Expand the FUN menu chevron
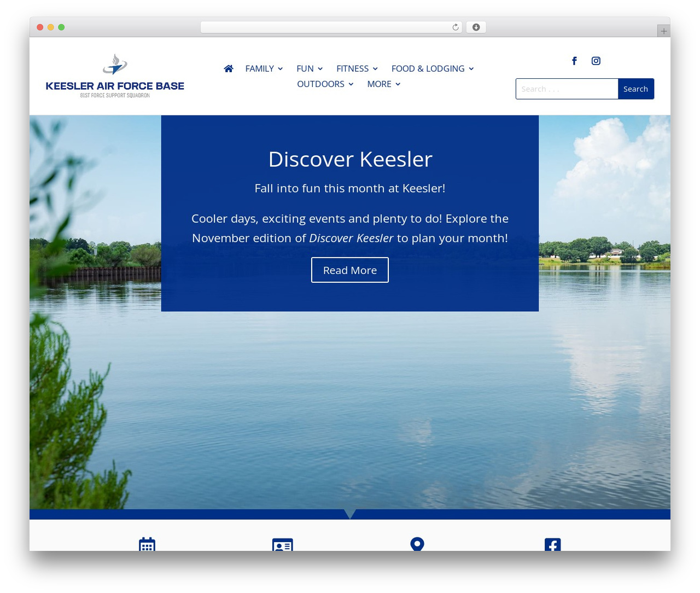Image resolution: width=700 pixels, height=593 pixels. [x=320, y=69]
